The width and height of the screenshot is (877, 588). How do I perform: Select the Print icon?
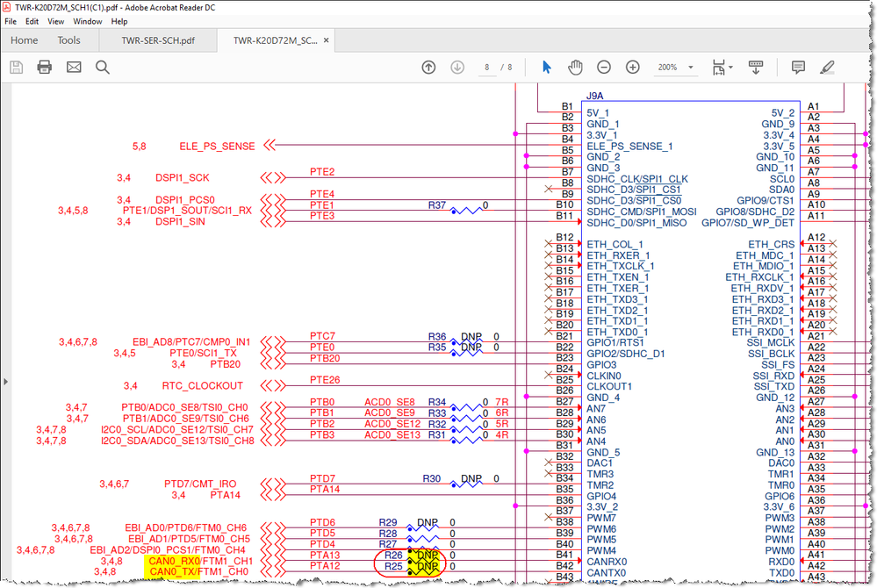(44, 67)
